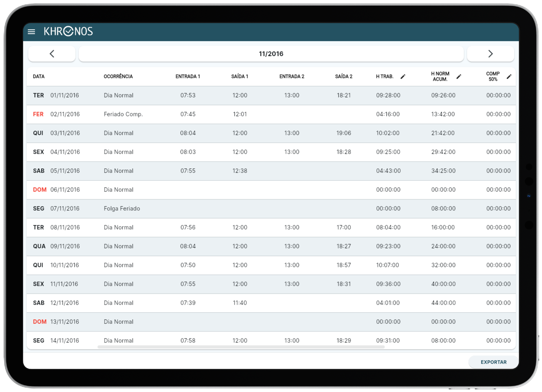The width and height of the screenshot is (542, 392).
Task: Open the DATA column header
Action: tap(39, 76)
